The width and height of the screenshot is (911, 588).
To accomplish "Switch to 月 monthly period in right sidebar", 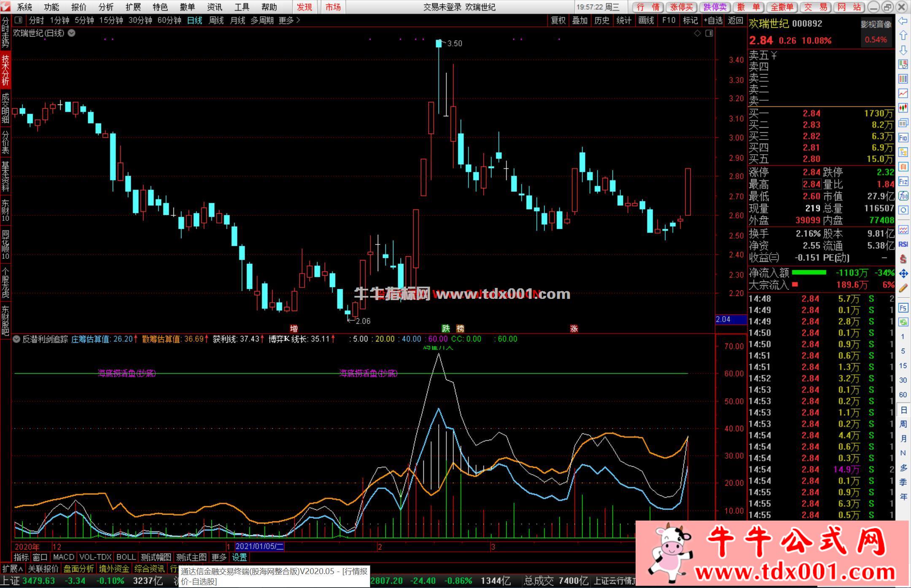I will point(903,439).
